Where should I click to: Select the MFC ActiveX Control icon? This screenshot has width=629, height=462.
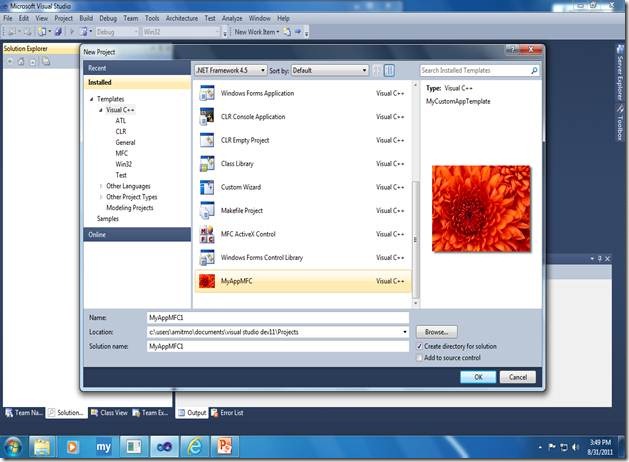pos(207,234)
